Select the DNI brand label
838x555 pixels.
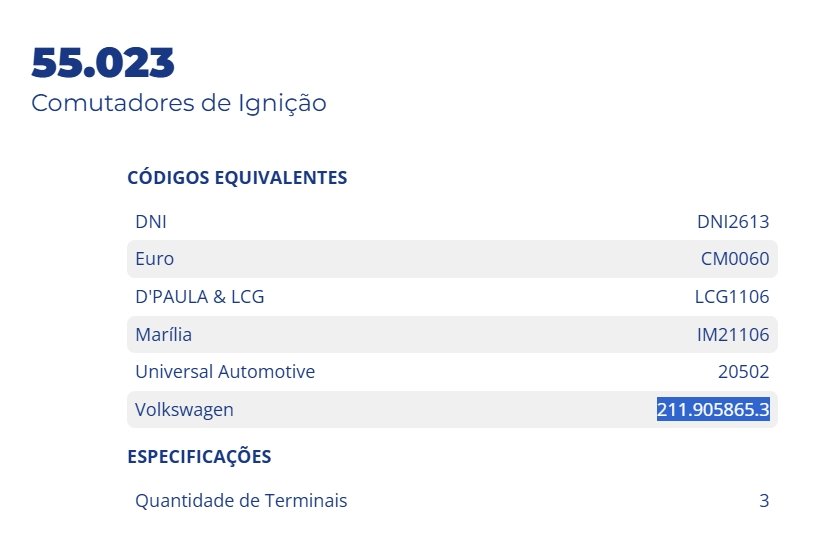point(151,221)
